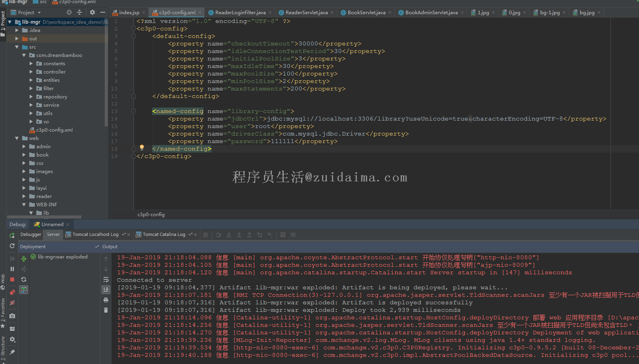Expand the .idea folder
The image size is (639, 364).
(x=17, y=30)
